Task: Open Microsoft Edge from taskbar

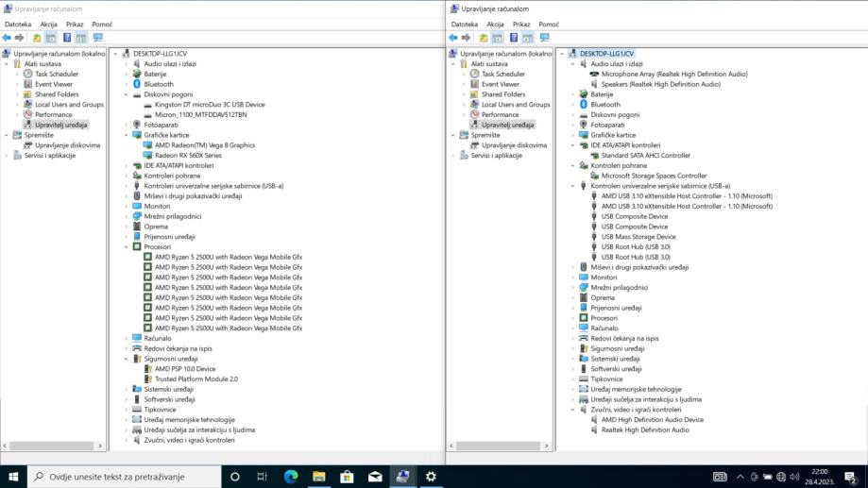Action: 291,477
